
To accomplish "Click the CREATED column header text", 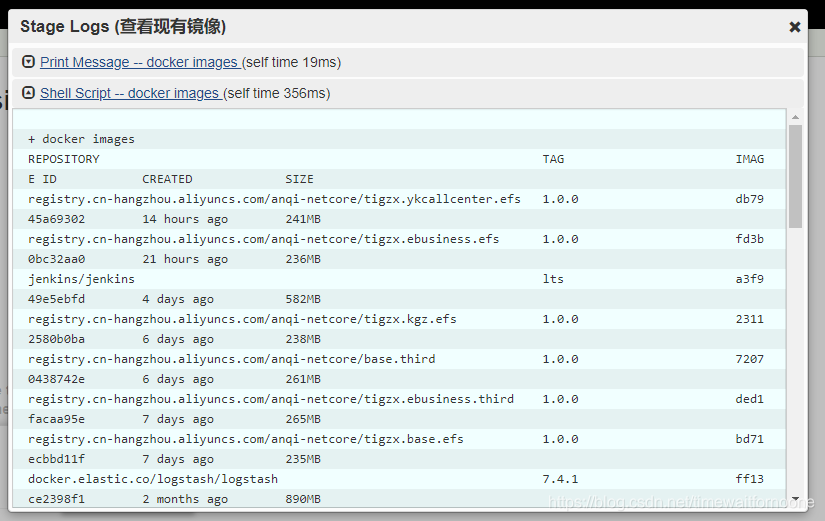I will [167, 179].
